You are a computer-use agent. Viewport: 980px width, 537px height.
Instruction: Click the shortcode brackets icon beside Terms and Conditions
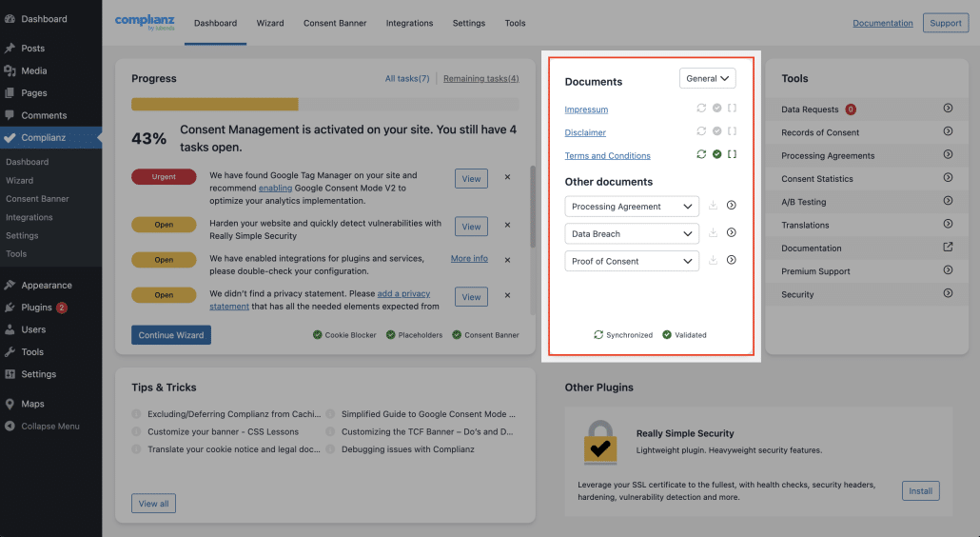(x=732, y=154)
